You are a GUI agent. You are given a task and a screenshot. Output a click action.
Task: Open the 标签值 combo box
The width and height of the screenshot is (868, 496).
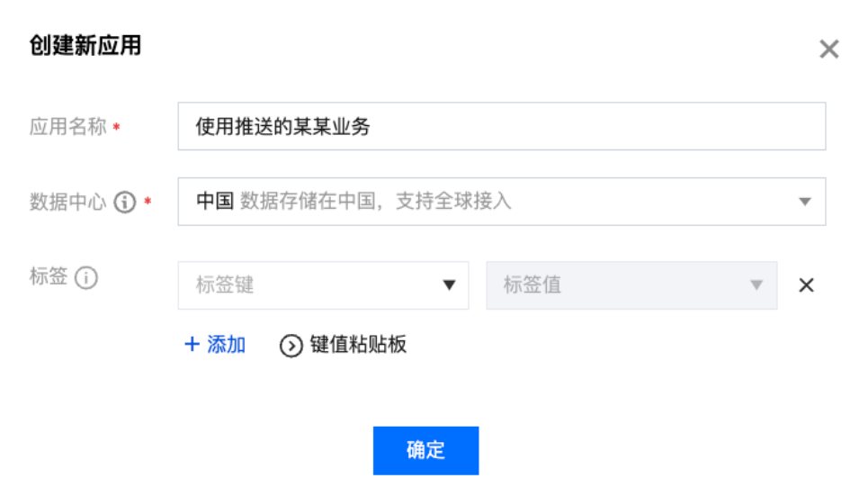(x=631, y=285)
